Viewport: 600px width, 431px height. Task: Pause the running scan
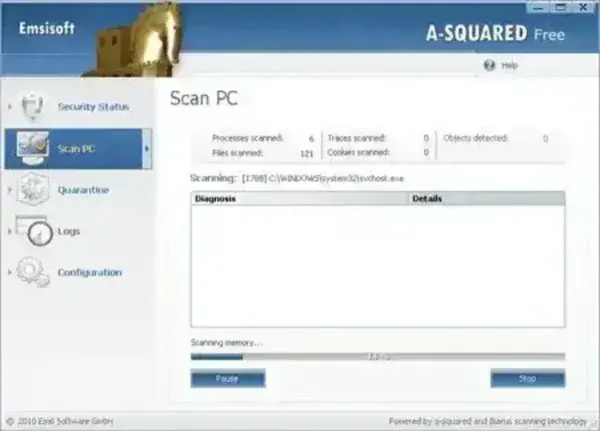227,379
